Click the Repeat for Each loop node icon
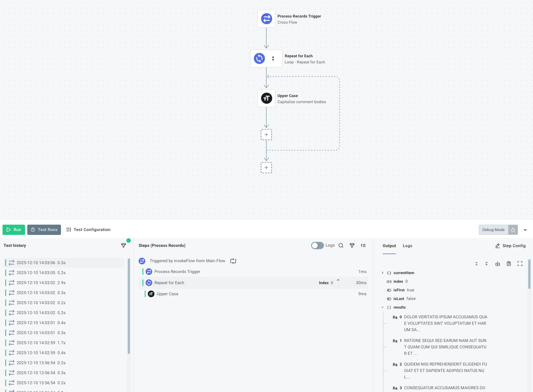The height and width of the screenshot is (392, 533). pos(259,58)
